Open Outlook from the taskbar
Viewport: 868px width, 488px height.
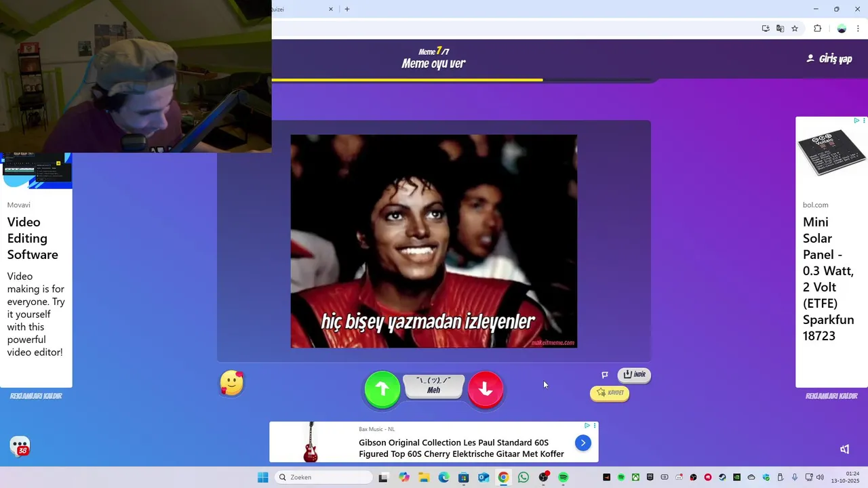[x=484, y=477]
